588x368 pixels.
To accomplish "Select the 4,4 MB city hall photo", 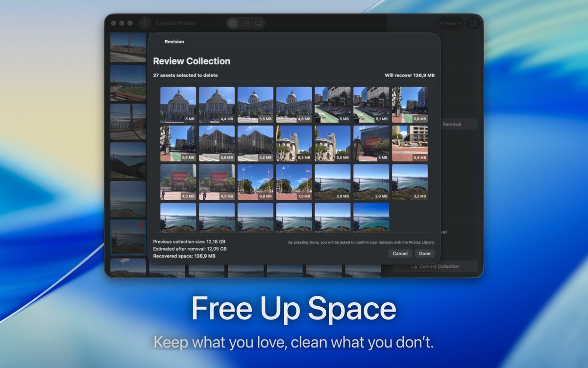I will click(217, 105).
